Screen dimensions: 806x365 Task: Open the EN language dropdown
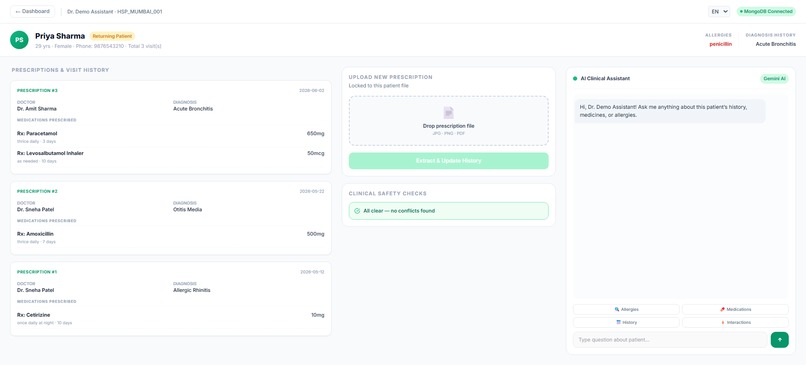[x=719, y=11]
